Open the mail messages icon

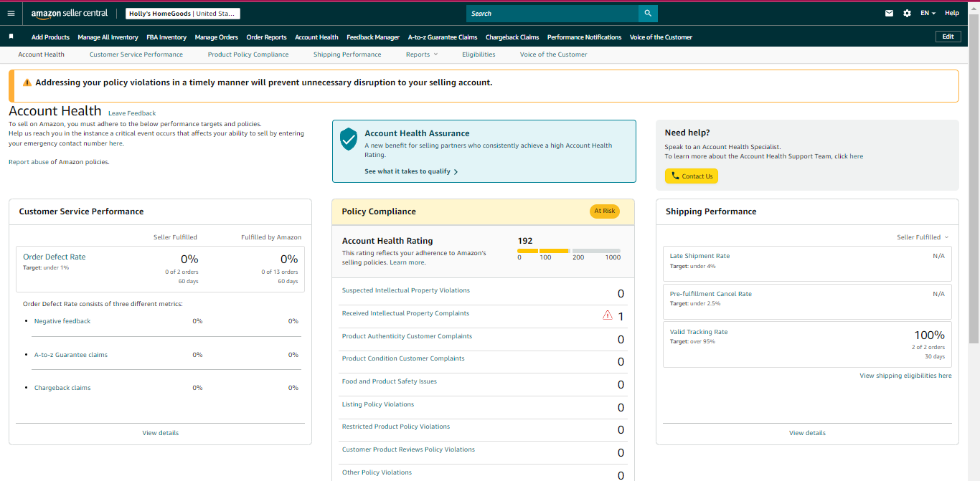pyautogui.click(x=890, y=14)
